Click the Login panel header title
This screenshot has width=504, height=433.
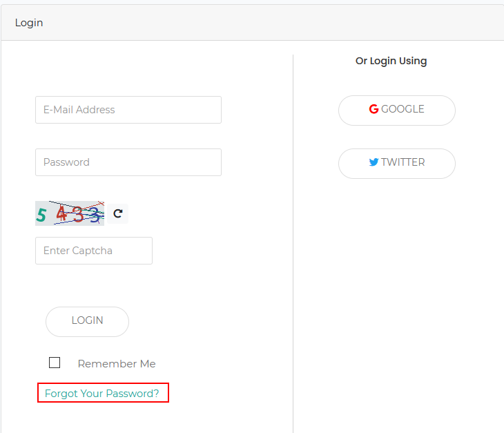[29, 23]
